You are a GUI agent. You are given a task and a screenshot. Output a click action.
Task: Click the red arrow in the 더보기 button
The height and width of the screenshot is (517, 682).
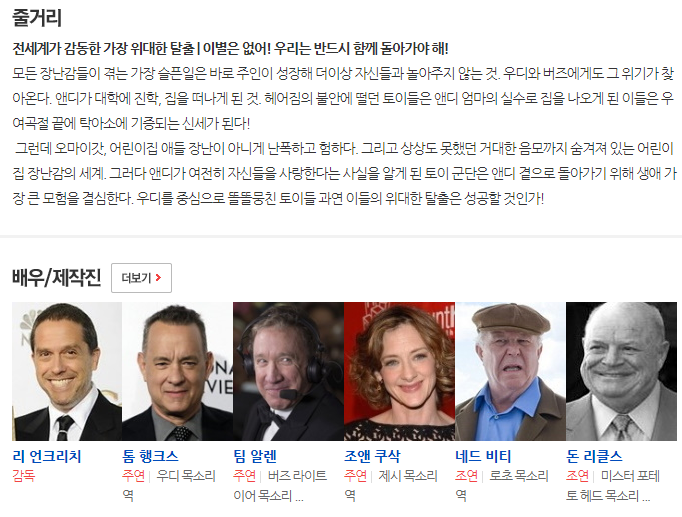[x=158, y=277]
